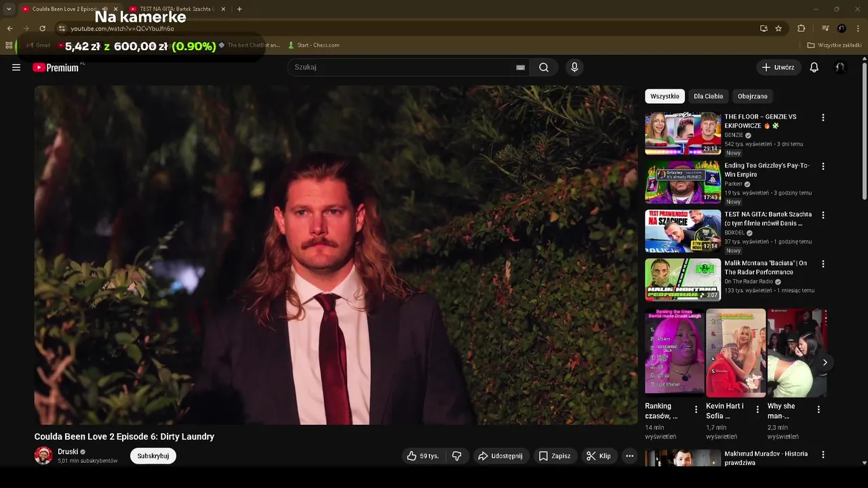Select the Wszystkie filter chip

point(665,96)
